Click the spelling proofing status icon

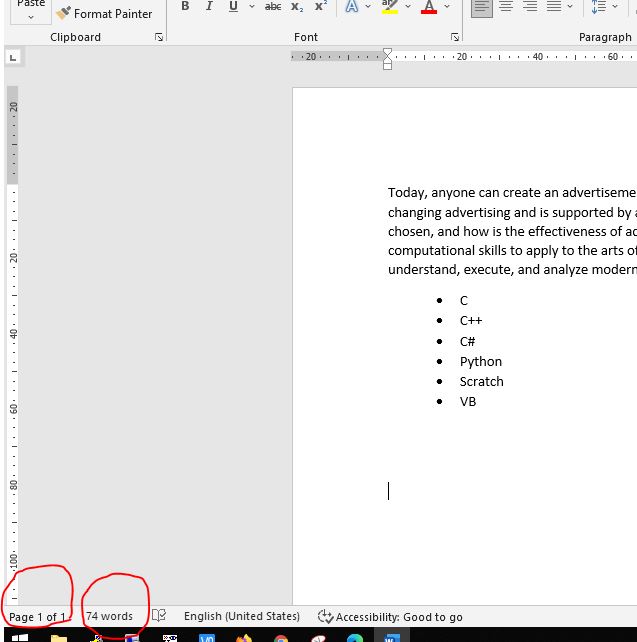[158, 617]
